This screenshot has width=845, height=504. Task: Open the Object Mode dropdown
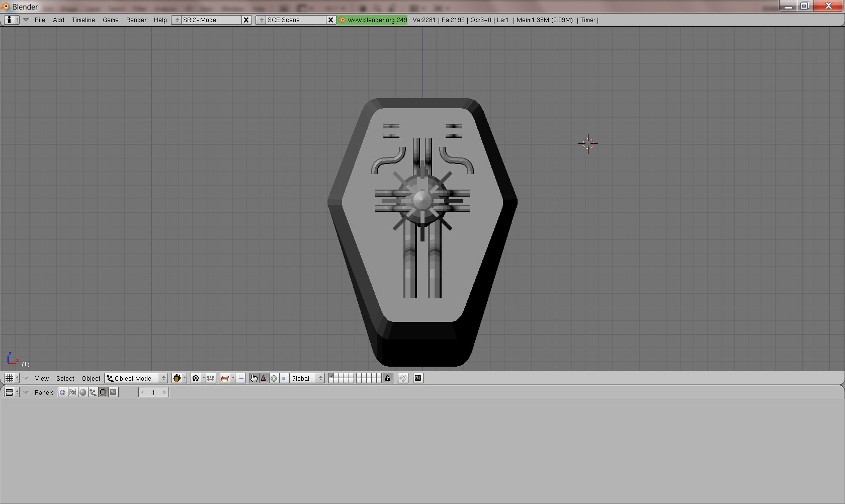[136, 378]
